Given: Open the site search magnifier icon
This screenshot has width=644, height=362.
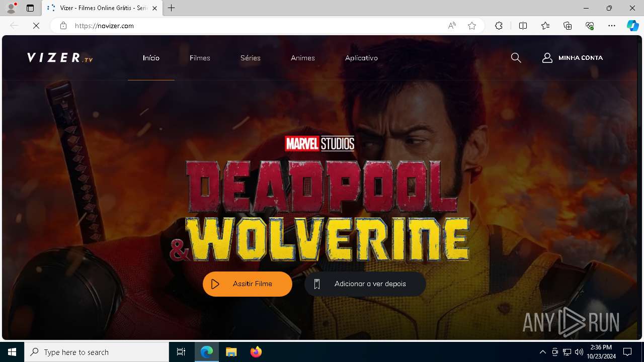Looking at the screenshot, I should pyautogui.click(x=516, y=58).
